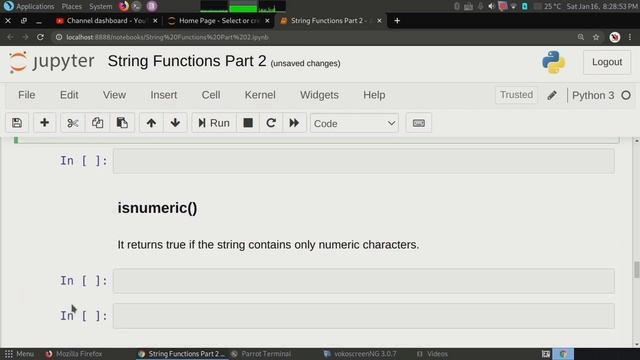Open browser profile avatar

[615, 37]
